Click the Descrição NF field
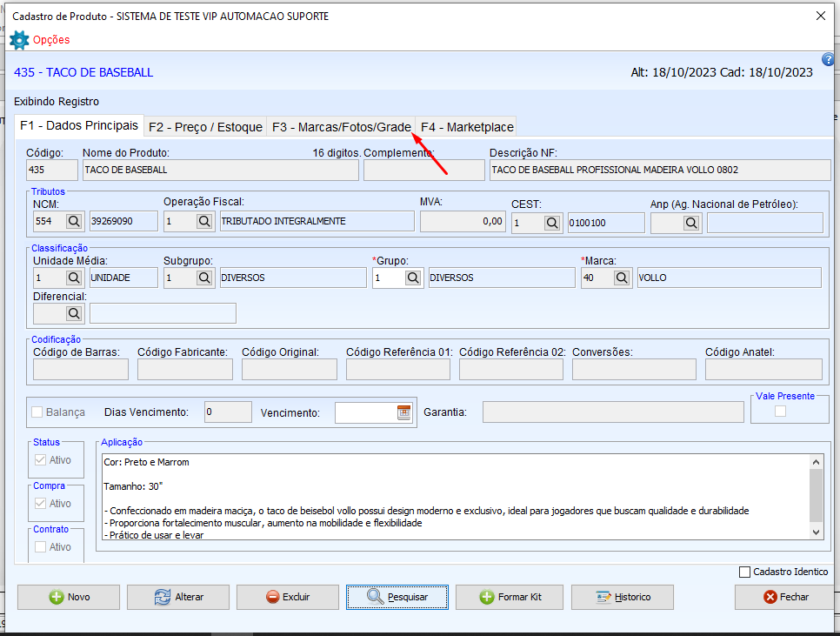This screenshot has height=636, width=840. click(660, 170)
